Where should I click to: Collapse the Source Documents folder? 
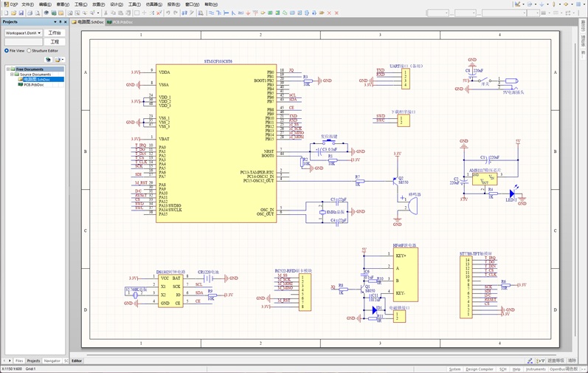tap(12, 75)
